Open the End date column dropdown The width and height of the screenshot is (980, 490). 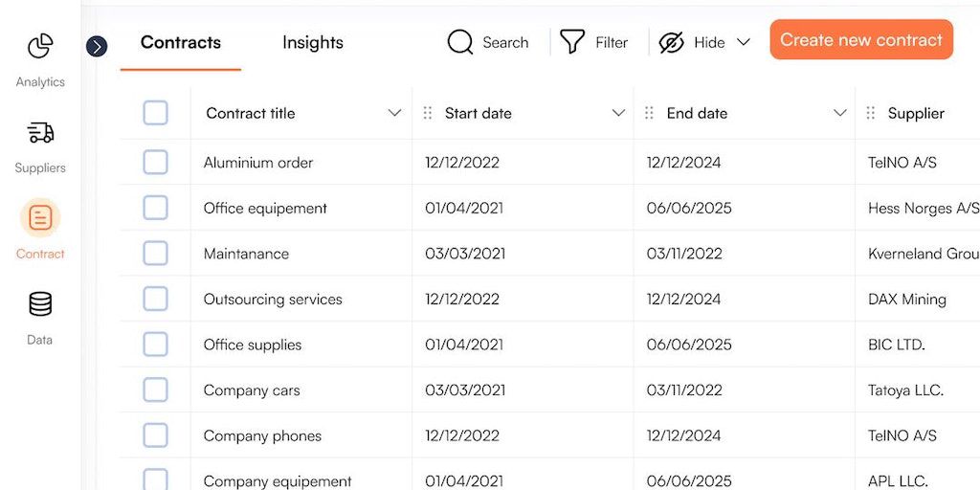[x=840, y=113]
